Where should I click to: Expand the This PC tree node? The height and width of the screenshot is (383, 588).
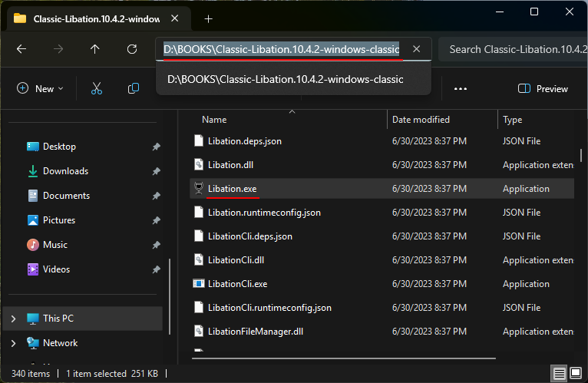[x=13, y=319]
